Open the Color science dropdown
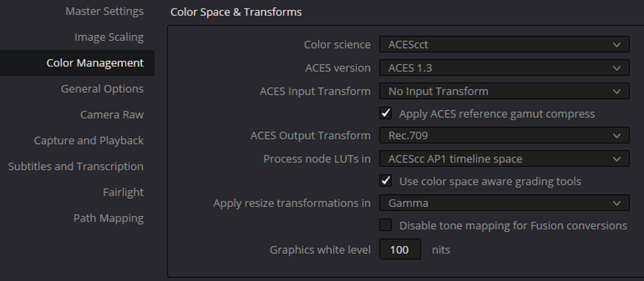 [504, 44]
